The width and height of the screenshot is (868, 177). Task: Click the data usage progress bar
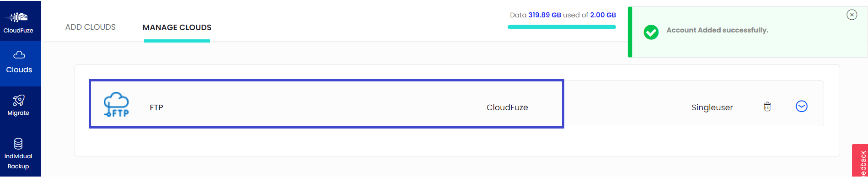[562, 27]
